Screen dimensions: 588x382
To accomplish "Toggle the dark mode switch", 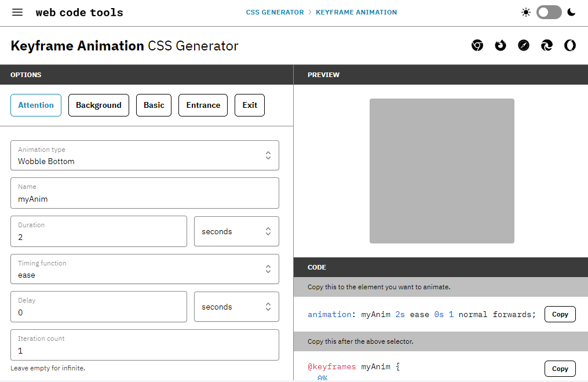I will [549, 12].
